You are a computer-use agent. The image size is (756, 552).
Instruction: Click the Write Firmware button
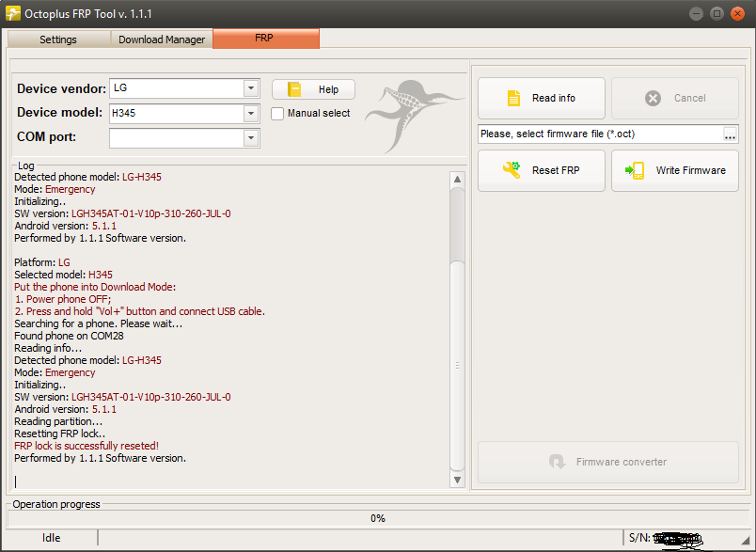[x=675, y=170]
